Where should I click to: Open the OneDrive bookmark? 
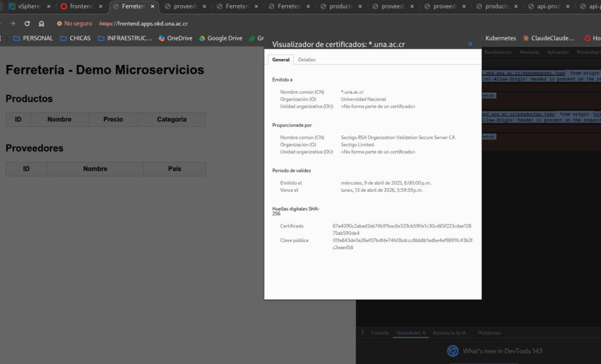point(175,38)
